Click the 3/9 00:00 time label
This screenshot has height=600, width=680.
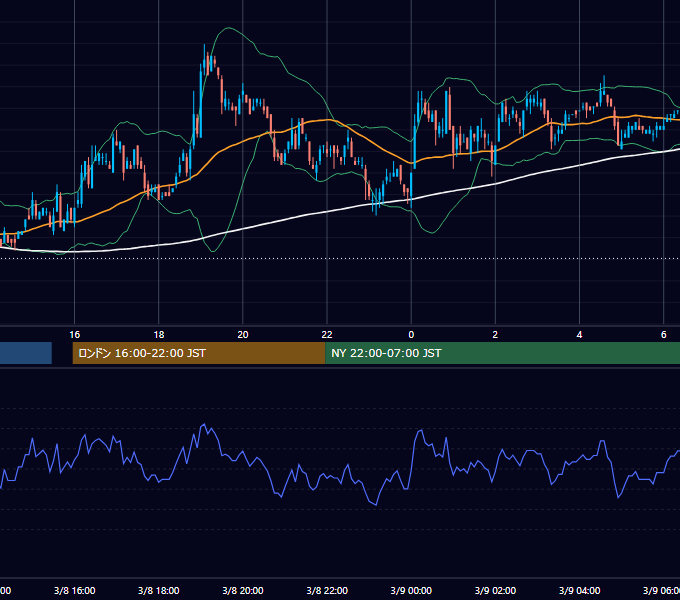coord(411,590)
